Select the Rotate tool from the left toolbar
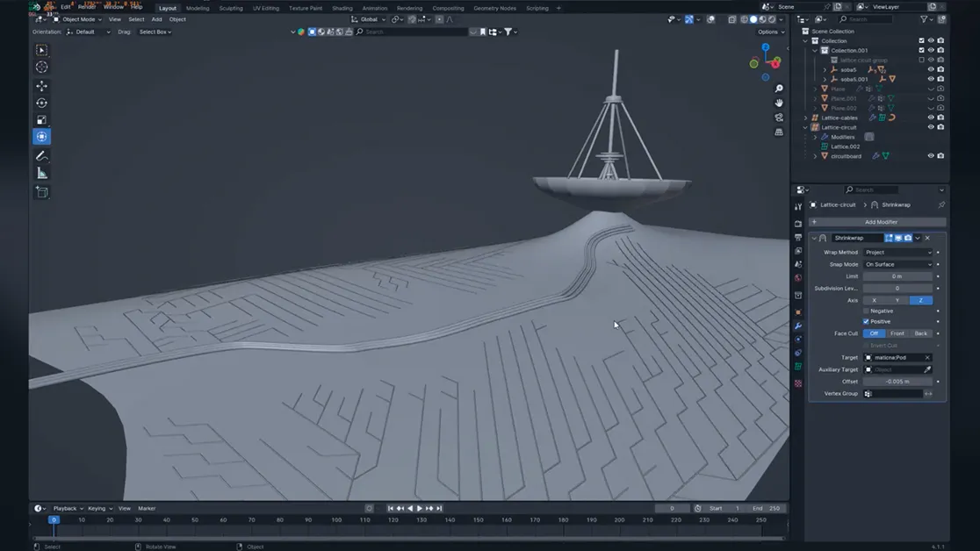Image resolution: width=980 pixels, height=551 pixels. 41,103
